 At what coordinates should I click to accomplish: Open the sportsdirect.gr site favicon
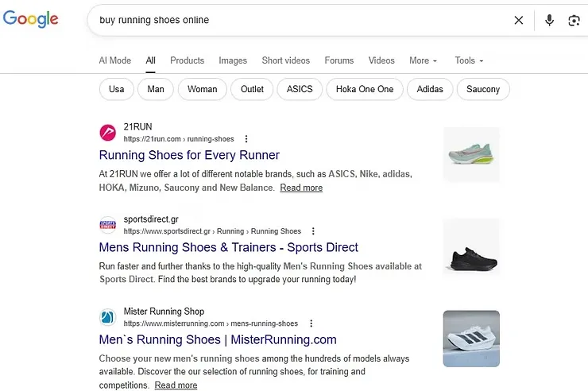[107, 225]
